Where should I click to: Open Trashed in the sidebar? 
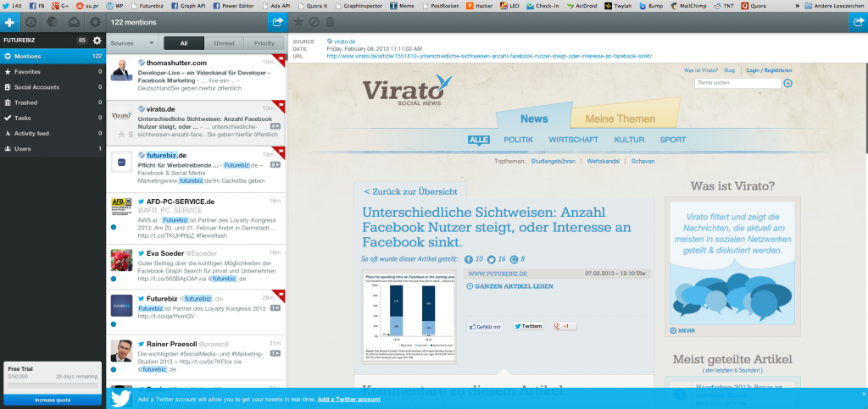tap(53, 102)
